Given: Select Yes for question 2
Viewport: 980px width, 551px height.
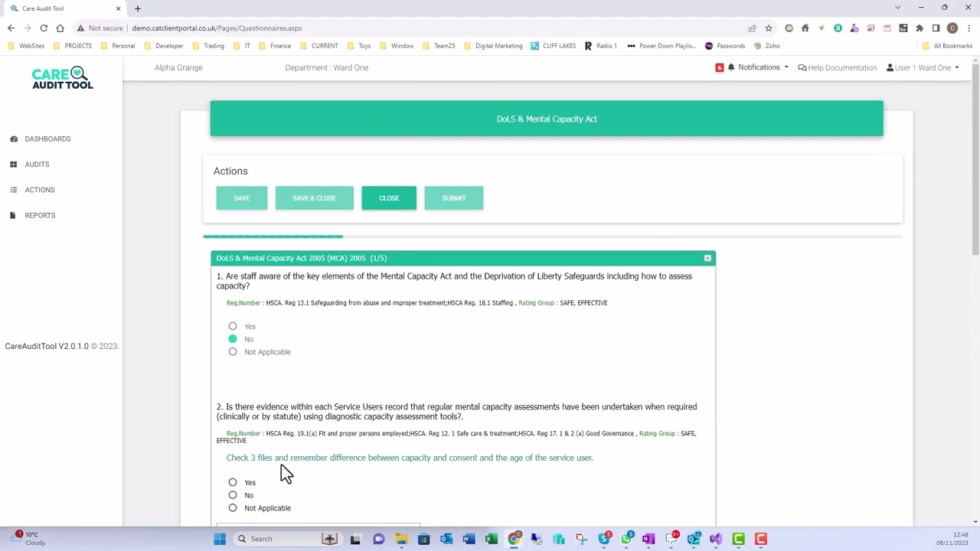Looking at the screenshot, I should point(233,482).
